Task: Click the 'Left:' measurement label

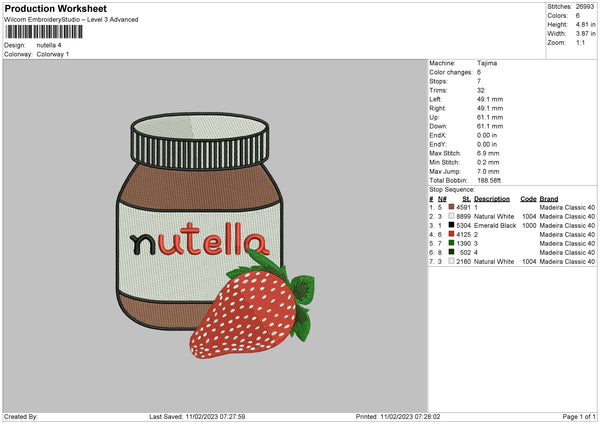Action: tap(435, 99)
